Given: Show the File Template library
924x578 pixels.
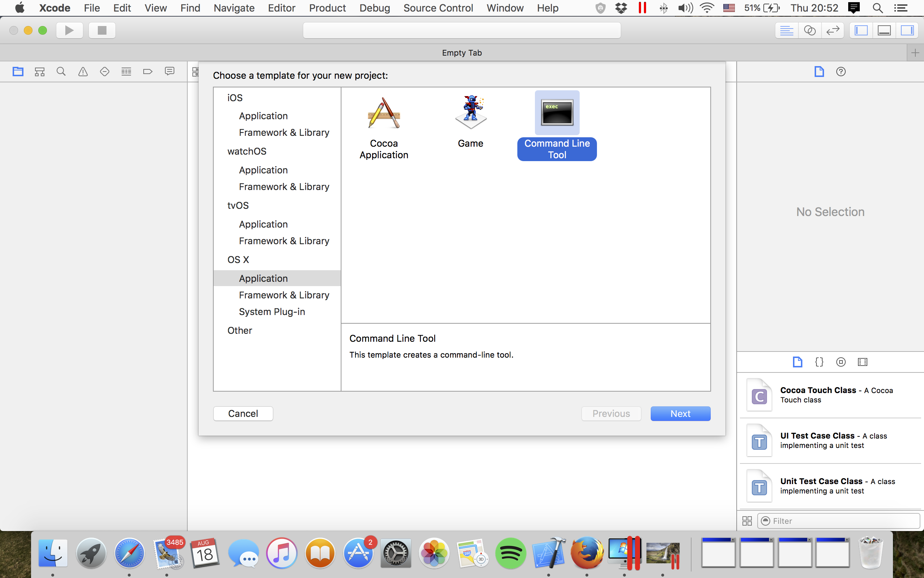Looking at the screenshot, I should (797, 362).
